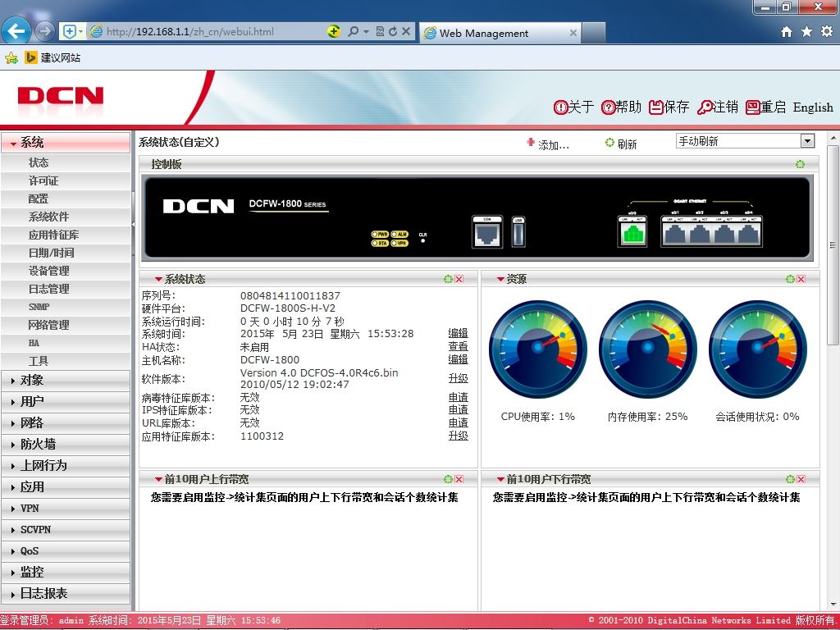The width and height of the screenshot is (840, 630).
Task: Close the 系统状态 widget with red X
Action: click(459, 279)
